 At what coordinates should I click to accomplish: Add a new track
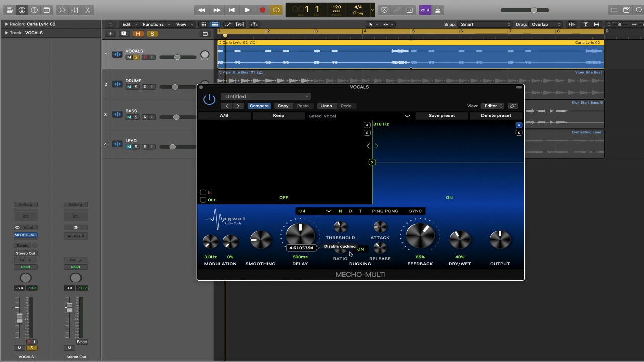pyautogui.click(x=110, y=34)
